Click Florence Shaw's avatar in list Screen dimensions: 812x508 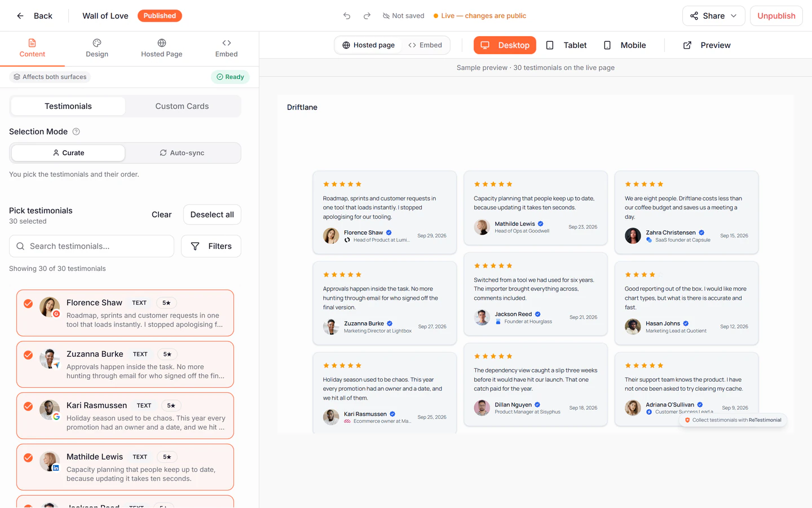click(50, 307)
